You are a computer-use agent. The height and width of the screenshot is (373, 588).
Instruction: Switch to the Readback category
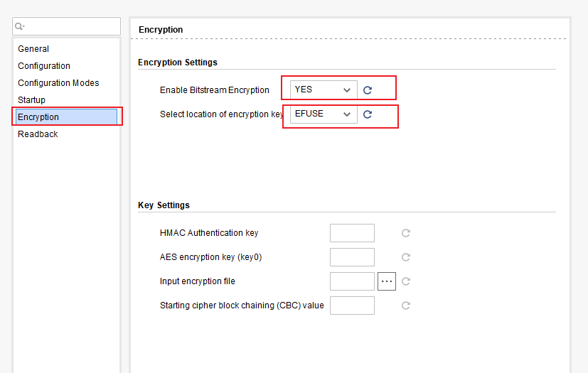point(38,134)
